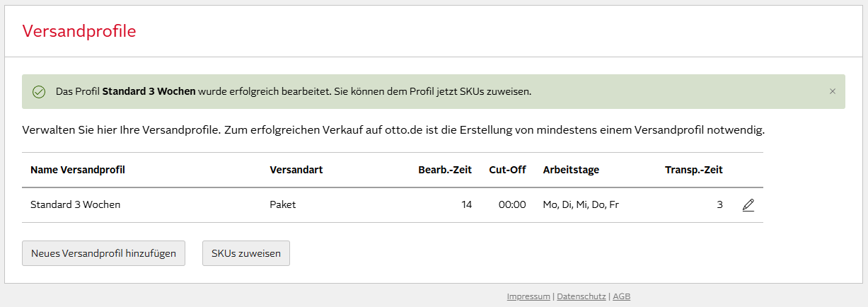Image resolution: width=868 pixels, height=307 pixels.
Task: Open SKUs zuweisen
Action: pyautogui.click(x=245, y=253)
